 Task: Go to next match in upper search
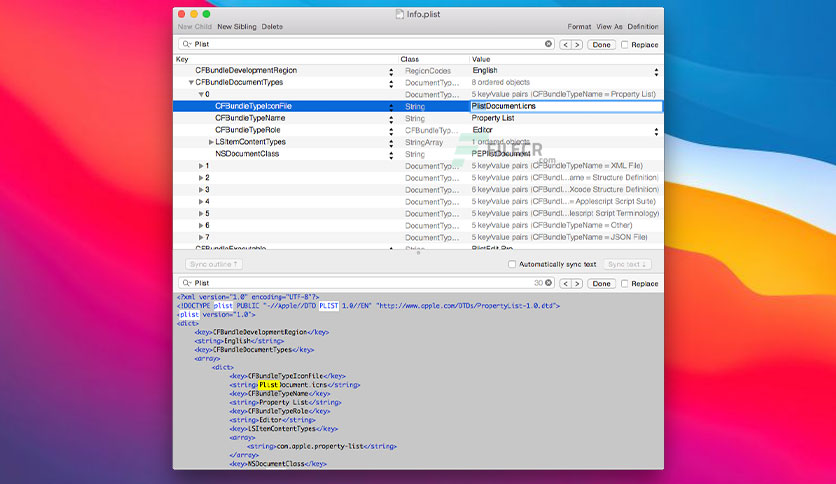(577, 45)
